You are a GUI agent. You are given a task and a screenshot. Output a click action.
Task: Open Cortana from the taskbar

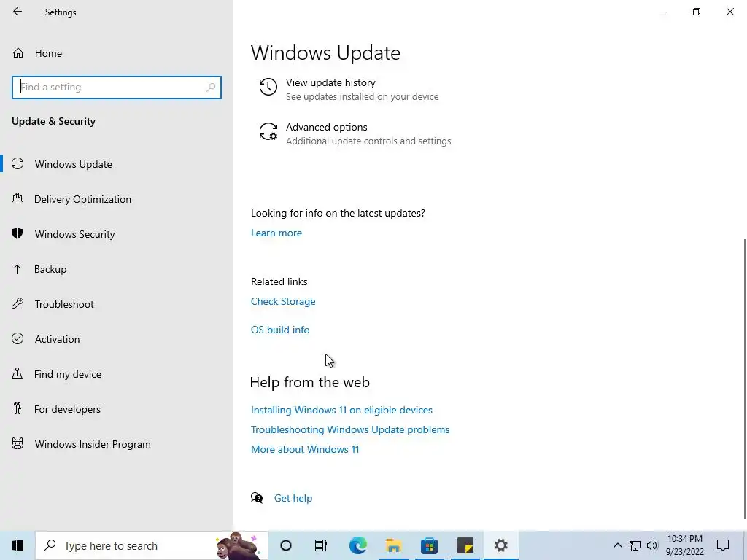pyautogui.click(x=286, y=545)
